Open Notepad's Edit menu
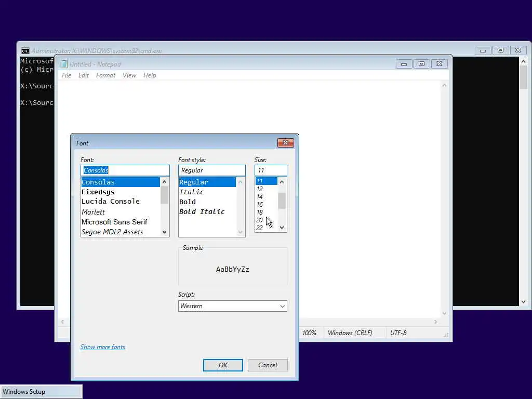532x399 pixels. (84, 75)
